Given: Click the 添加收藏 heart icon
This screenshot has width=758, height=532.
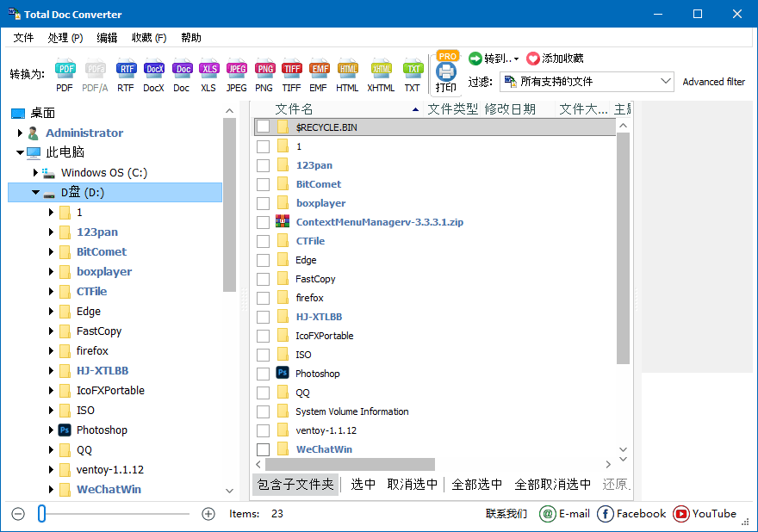Looking at the screenshot, I should [532, 59].
